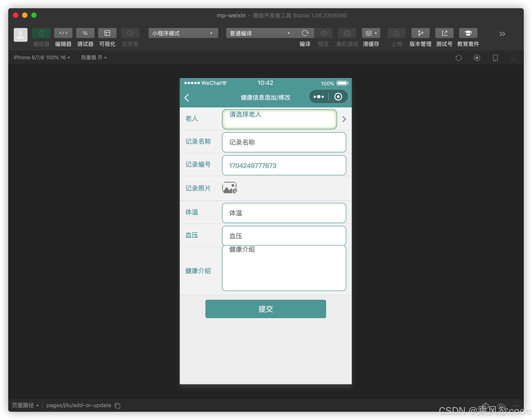Click the mini program three-dots menu
Image resolution: width=532 pixels, height=420 pixels.
click(319, 97)
